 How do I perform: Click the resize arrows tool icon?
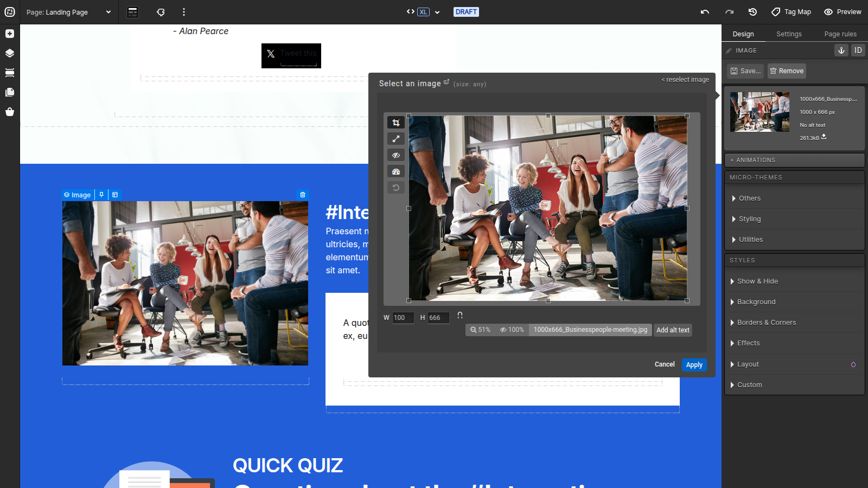pos(396,139)
